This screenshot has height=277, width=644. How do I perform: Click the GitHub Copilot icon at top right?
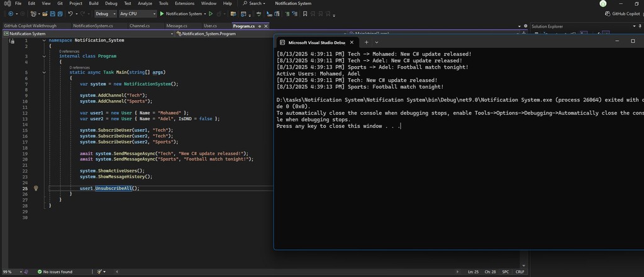[606, 13]
